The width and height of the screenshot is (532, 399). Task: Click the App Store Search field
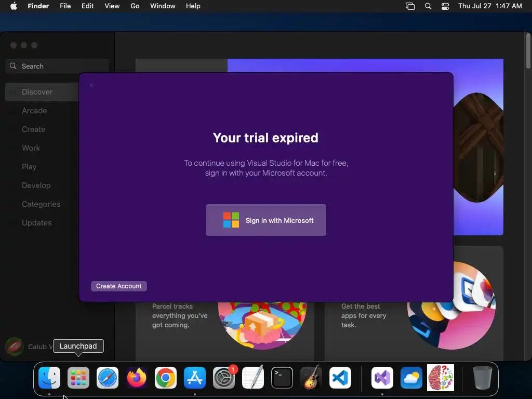(57, 66)
